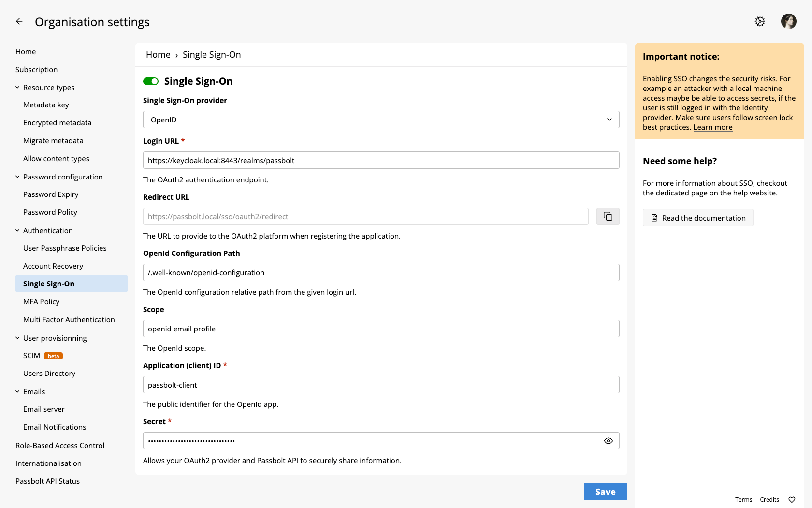Screen dimensions: 812x508
Task: Select MFA Policy in the sidebar
Action: click(41, 301)
